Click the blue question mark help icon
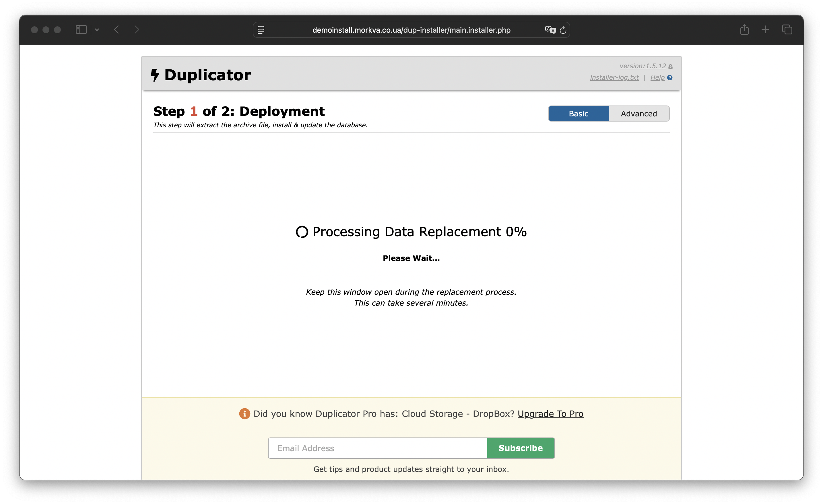This screenshot has width=823, height=504. coord(670,78)
